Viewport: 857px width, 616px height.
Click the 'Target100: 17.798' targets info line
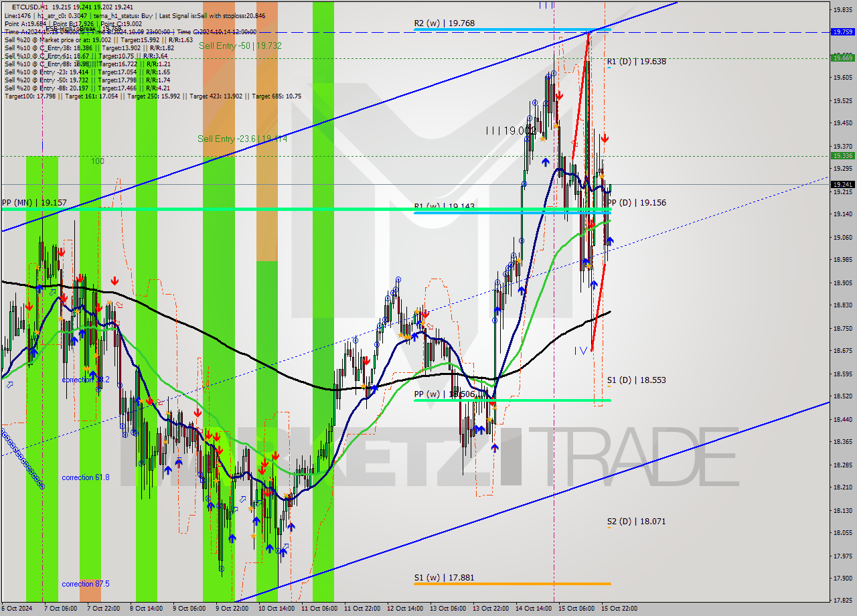pos(153,96)
